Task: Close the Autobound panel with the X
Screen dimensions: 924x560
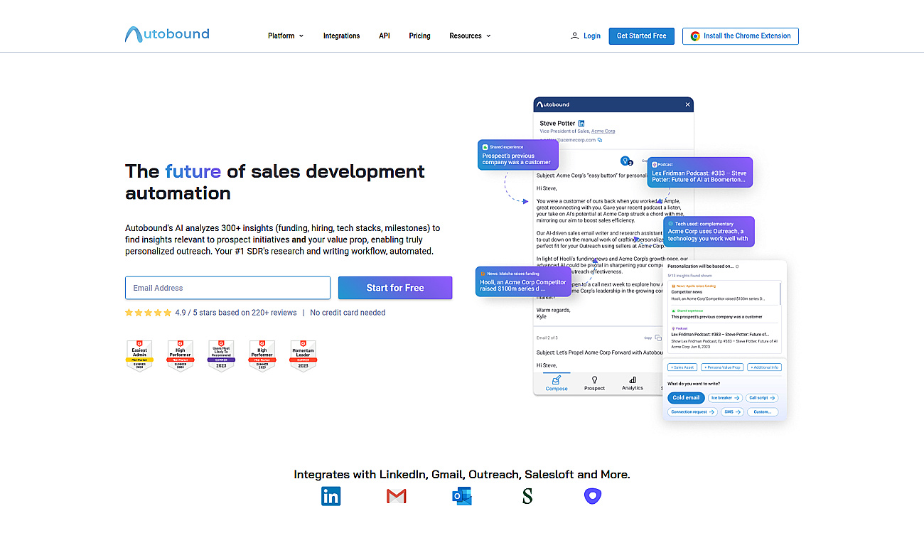Action: (687, 104)
